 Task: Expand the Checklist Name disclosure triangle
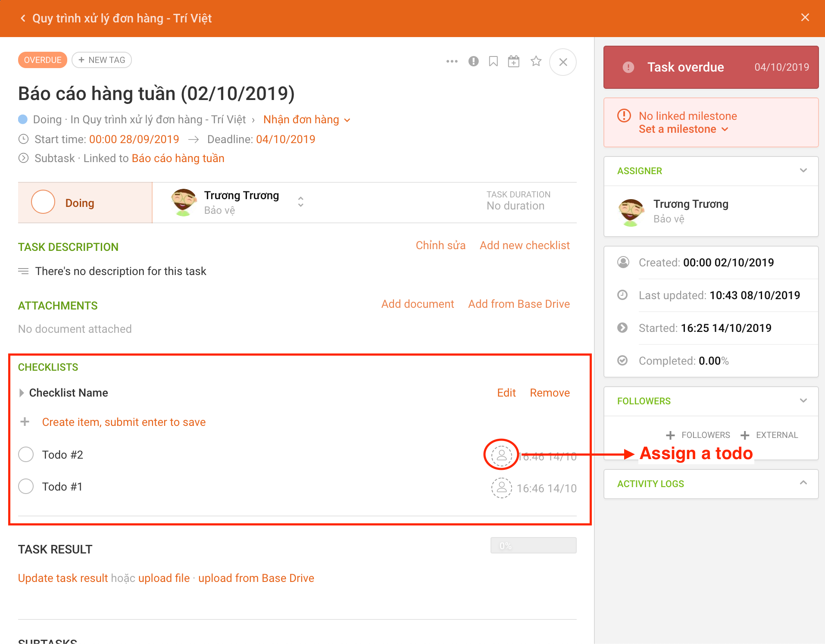(22, 392)
